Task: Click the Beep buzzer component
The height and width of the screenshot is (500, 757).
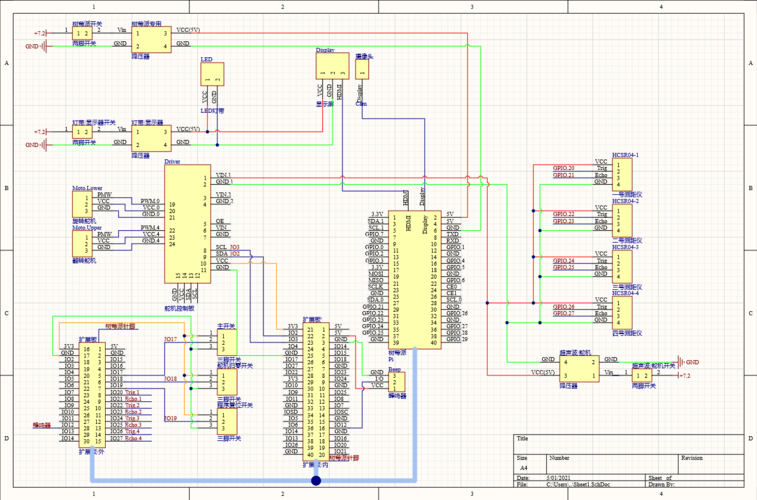Action: click(x=396, y=382)
